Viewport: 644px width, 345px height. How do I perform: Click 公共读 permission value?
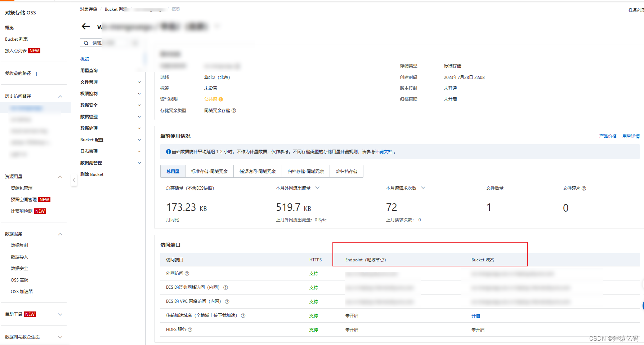(x=211, y=99)
